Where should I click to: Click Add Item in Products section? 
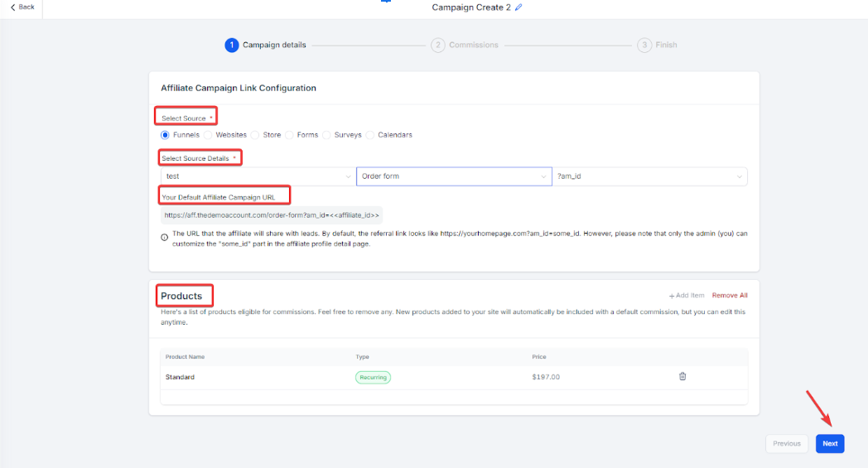point(687,296)
